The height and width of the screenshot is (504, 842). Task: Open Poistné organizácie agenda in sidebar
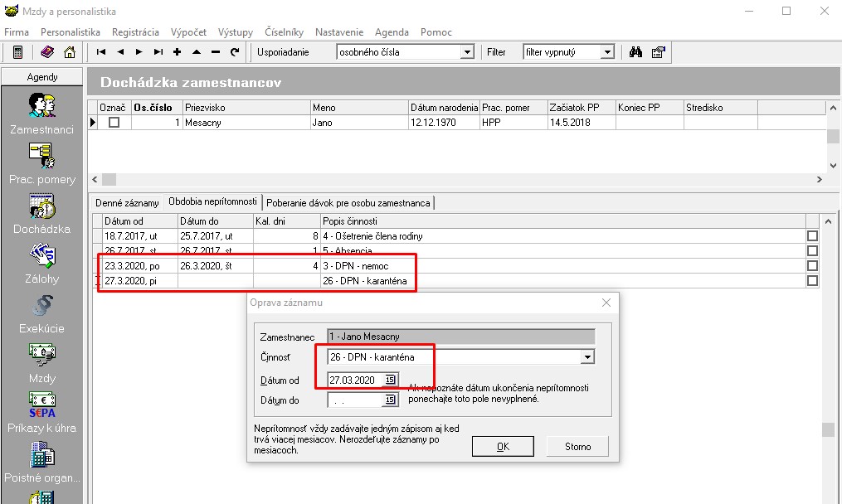point(41,463)
